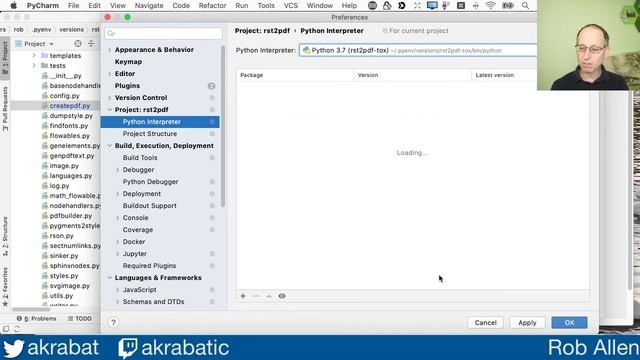Click the Apply button
Viewport: 640px width, 360px height.
(x=527, y=322)
